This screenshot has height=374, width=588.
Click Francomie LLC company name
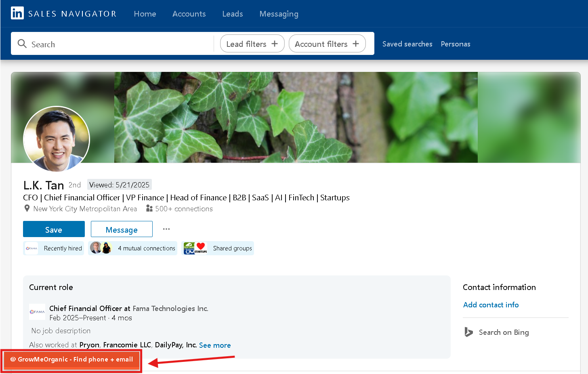127,345
